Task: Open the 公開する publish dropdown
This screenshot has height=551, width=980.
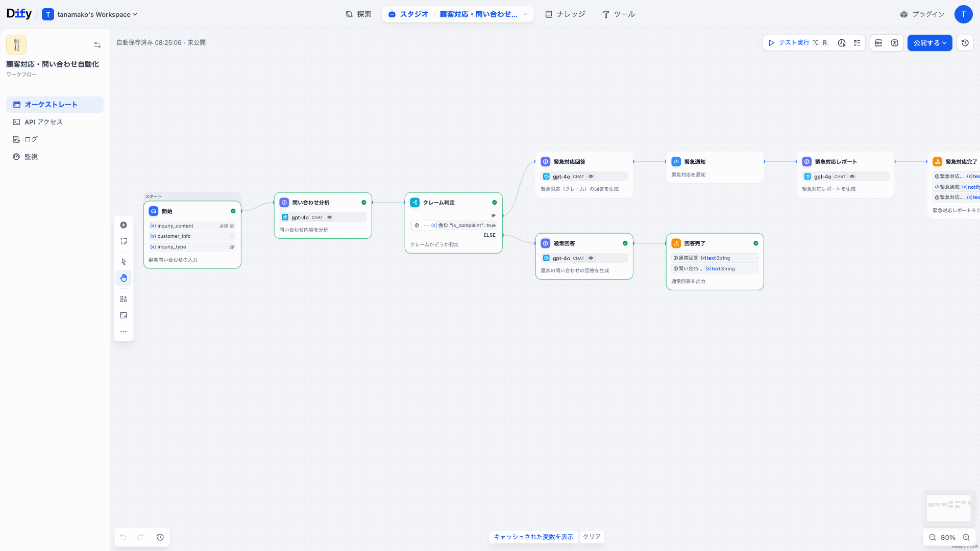Action: (x=930, y=43)
